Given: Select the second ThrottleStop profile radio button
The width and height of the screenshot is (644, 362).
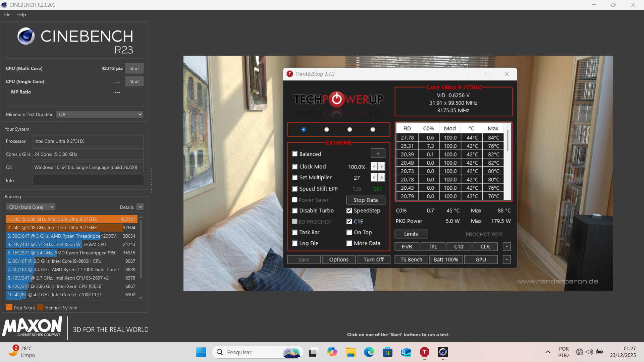Looking at the screenshot, I should (x=327, y=129).
